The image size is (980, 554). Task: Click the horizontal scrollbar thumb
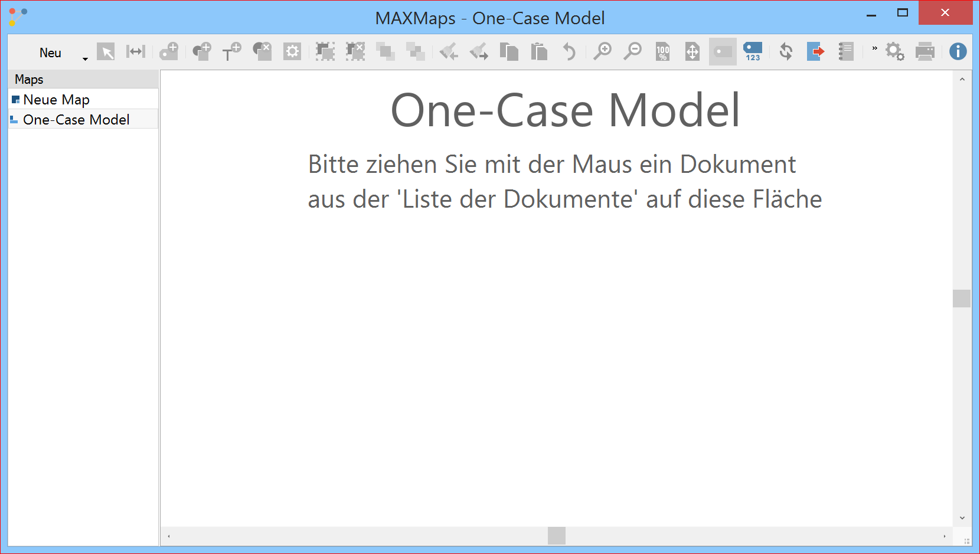(x=557, y=536)
